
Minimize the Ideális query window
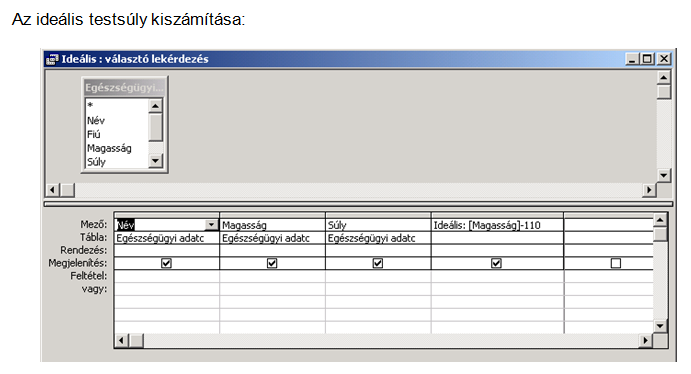click(x=632, y=59)
